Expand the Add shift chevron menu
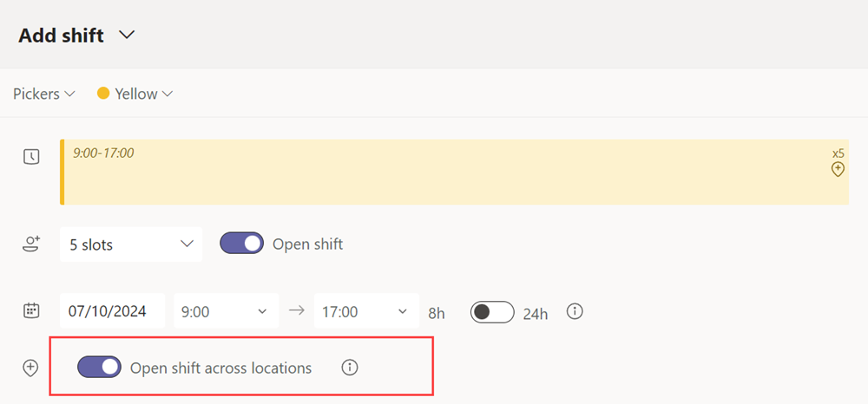This screenshot has width=868, height=404. point(127,35)
